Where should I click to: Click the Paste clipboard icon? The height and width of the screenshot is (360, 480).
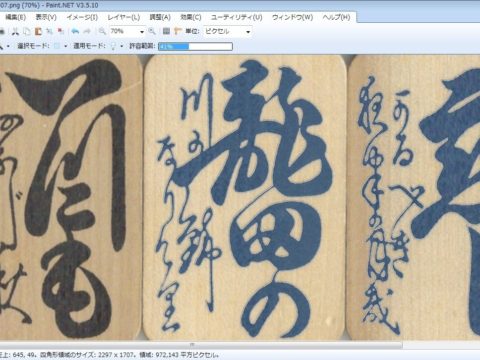tap(38, 31)
